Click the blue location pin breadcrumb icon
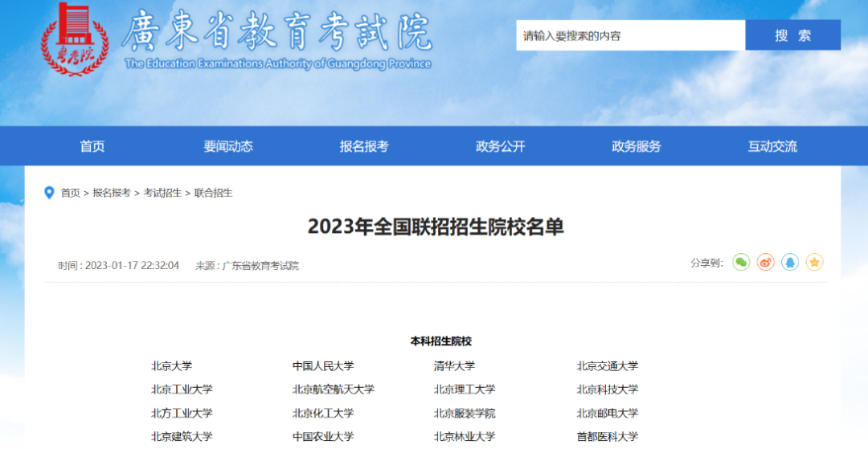Image resolution: width=868 pixels, height=449 pixels. (49, 193)
